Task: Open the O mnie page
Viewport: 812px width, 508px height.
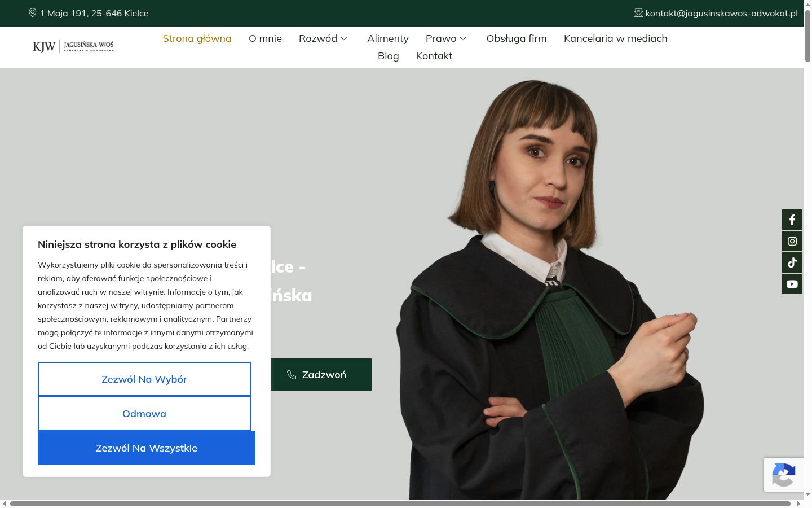Action: pyautogui.click(x=265, y=38)
